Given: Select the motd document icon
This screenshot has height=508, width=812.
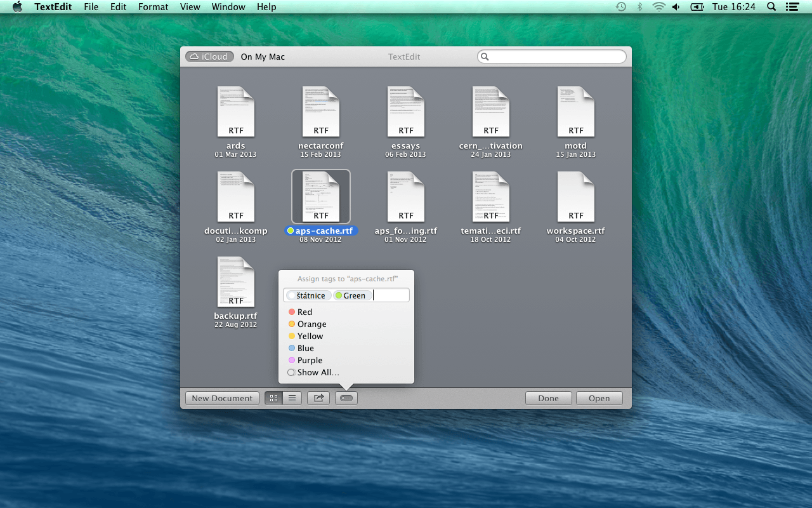Looking at the screenshot, I should (576, 112).
